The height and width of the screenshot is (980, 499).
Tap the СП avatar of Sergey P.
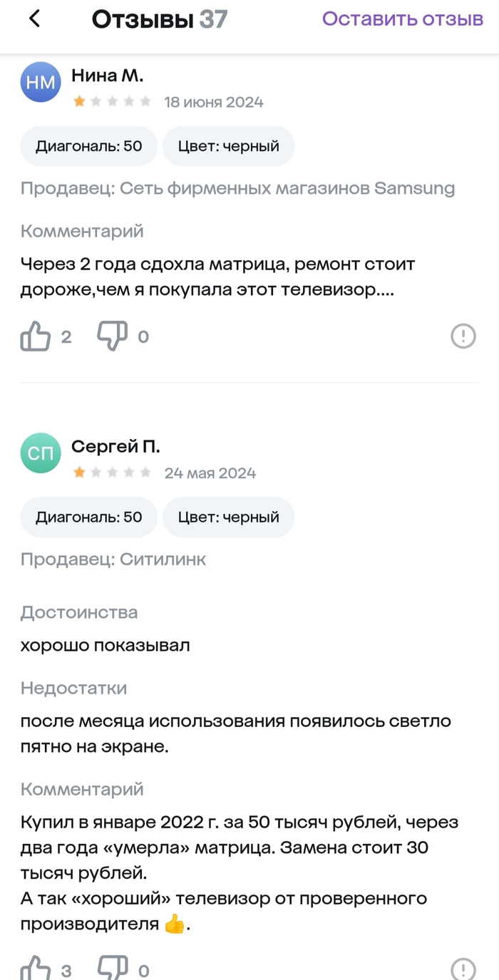pos(41,453)
